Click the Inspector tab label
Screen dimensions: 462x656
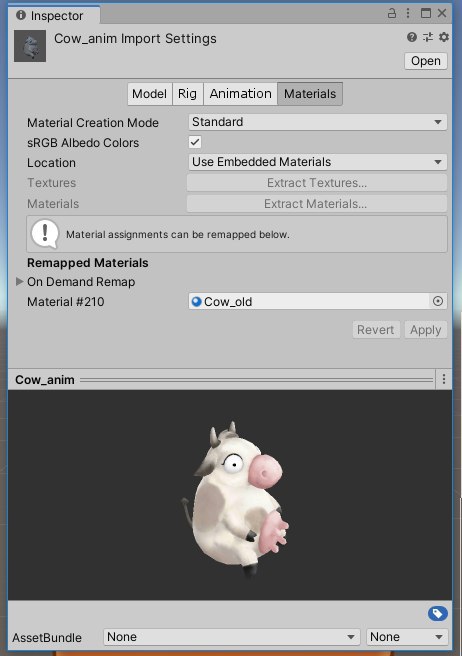[56, 16]
